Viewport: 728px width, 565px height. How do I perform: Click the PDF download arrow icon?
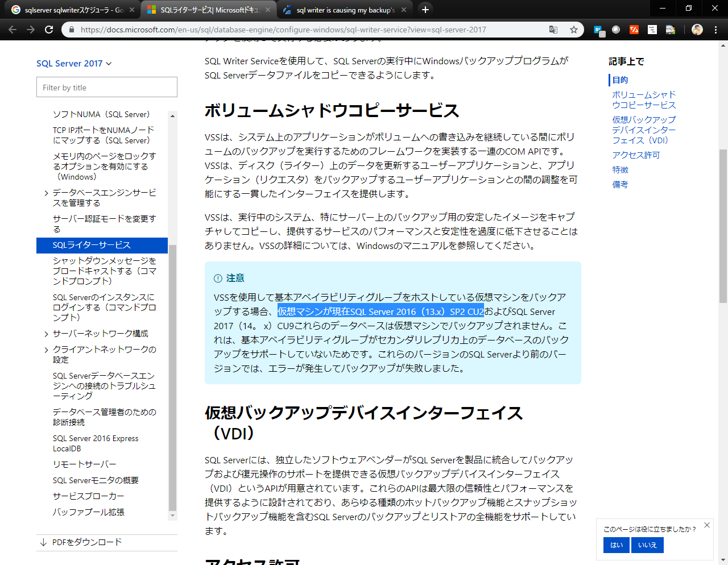(43, 542)
